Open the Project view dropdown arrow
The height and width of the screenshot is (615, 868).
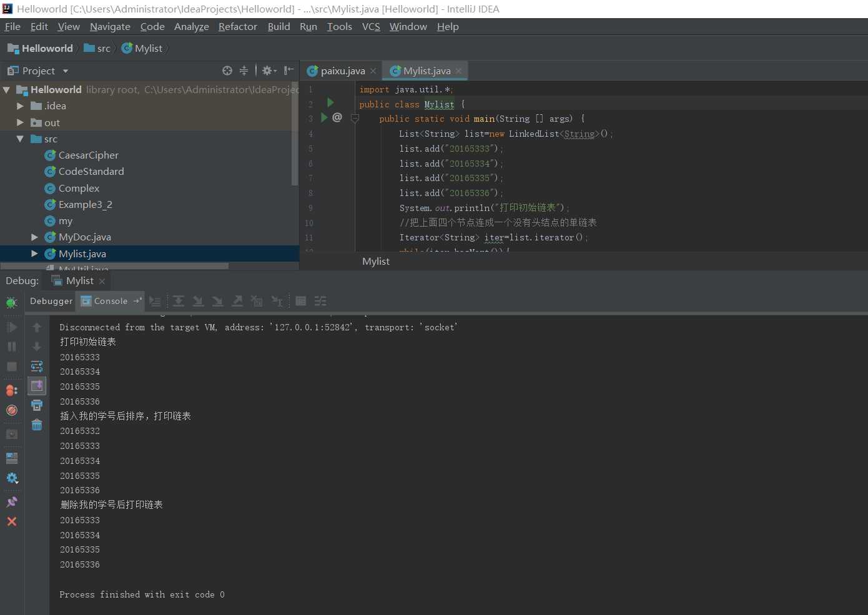coord(66,71)
